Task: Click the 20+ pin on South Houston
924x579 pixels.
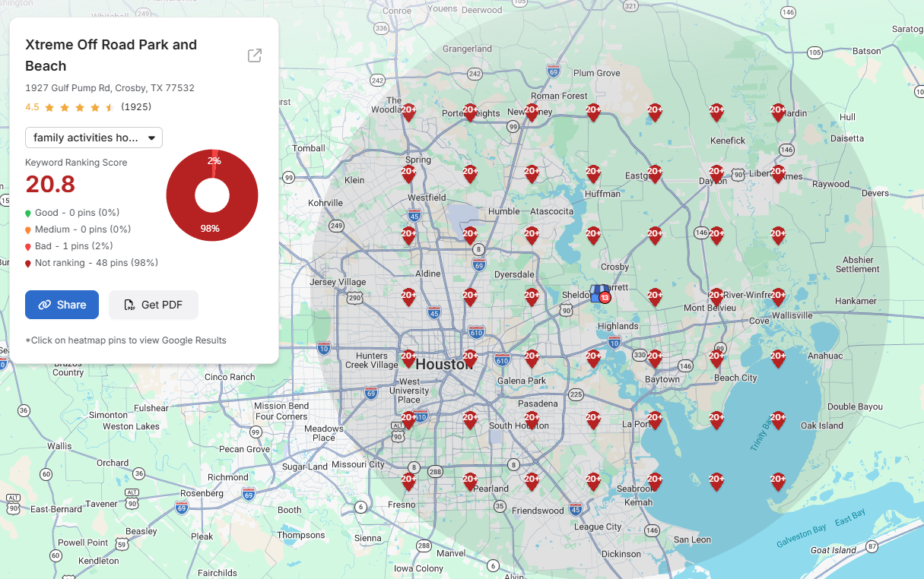Action: click(x=532, y=420)
